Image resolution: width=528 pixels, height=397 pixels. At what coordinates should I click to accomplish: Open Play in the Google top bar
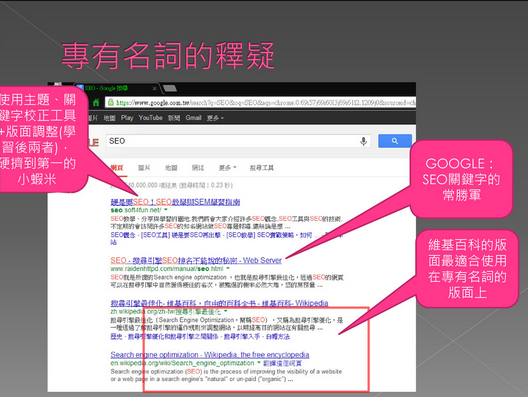click(127, 118)
